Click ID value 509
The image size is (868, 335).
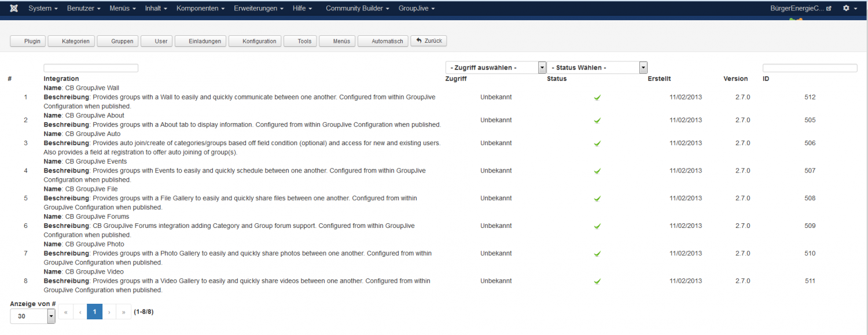click(x=810, y=226)
